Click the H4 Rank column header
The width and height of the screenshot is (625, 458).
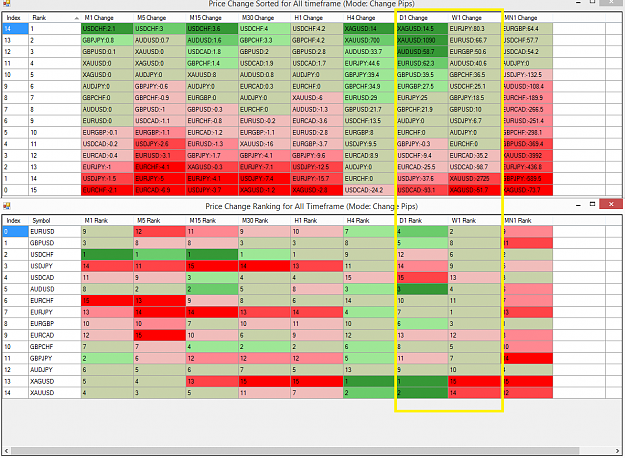coord(369,220)
